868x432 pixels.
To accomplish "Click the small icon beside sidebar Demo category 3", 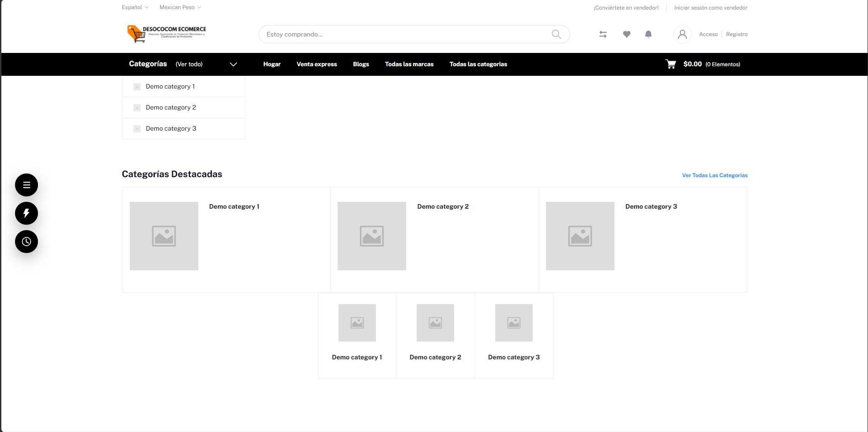I will [x=137, y=128].
